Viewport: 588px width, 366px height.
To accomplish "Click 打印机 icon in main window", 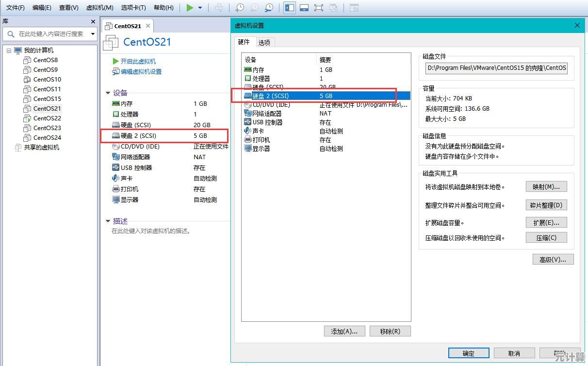I will point(115,189).
